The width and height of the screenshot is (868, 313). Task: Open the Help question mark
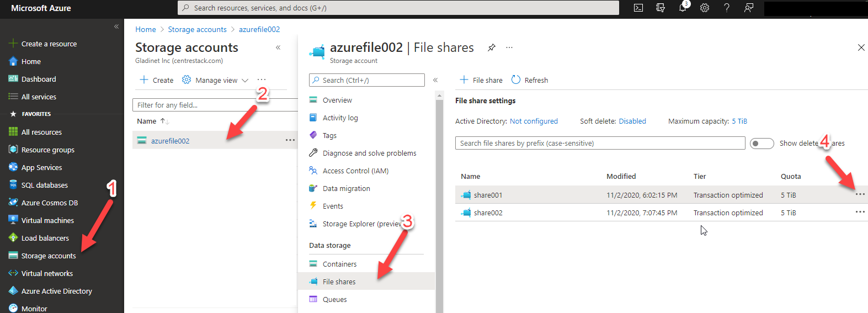(727, 8)
